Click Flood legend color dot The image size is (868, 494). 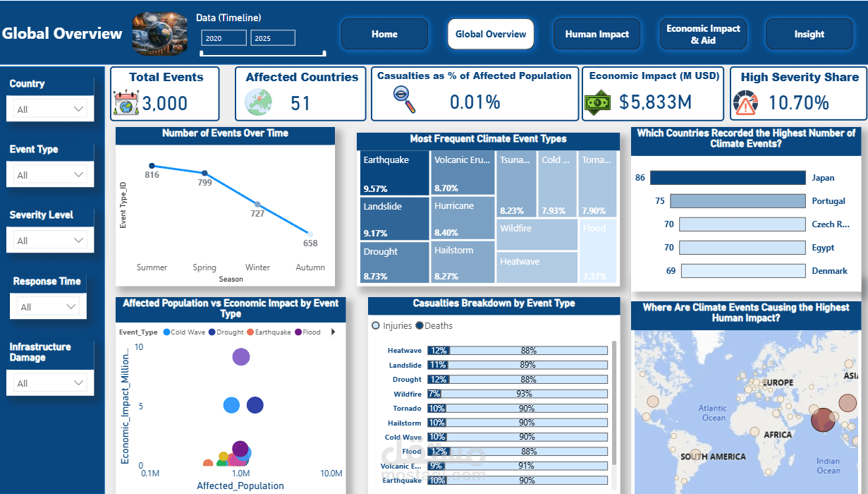point(298,332)
